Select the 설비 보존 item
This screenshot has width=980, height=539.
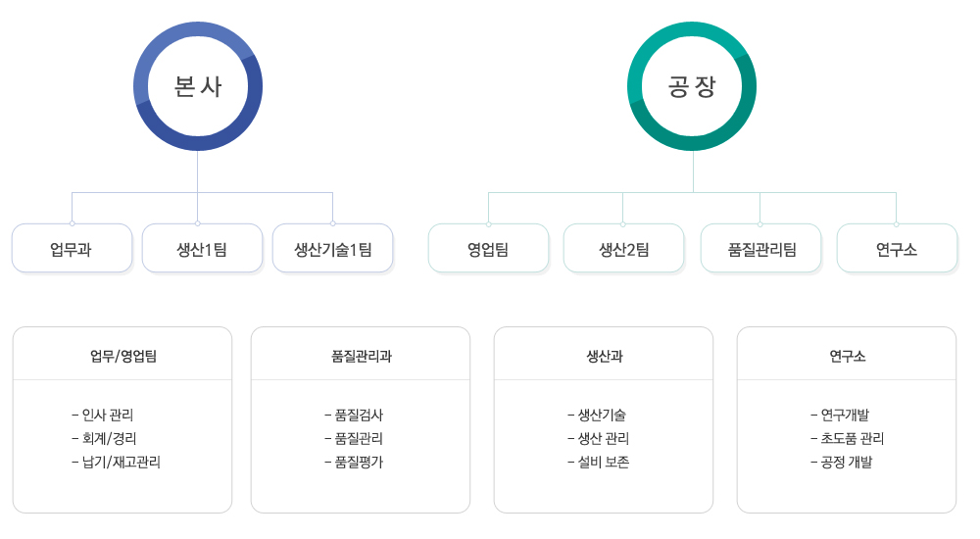coord(598,462)
